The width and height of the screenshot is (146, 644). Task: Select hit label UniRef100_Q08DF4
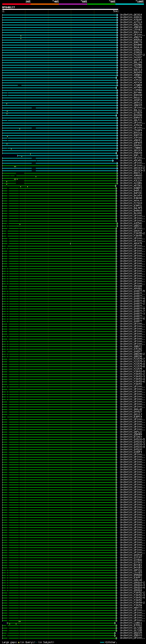[131, 452]
